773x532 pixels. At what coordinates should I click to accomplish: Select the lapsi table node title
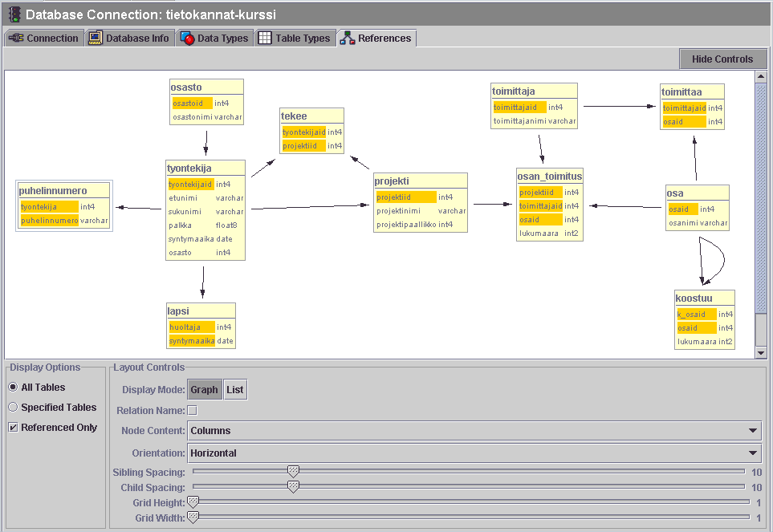coord(178,311)
